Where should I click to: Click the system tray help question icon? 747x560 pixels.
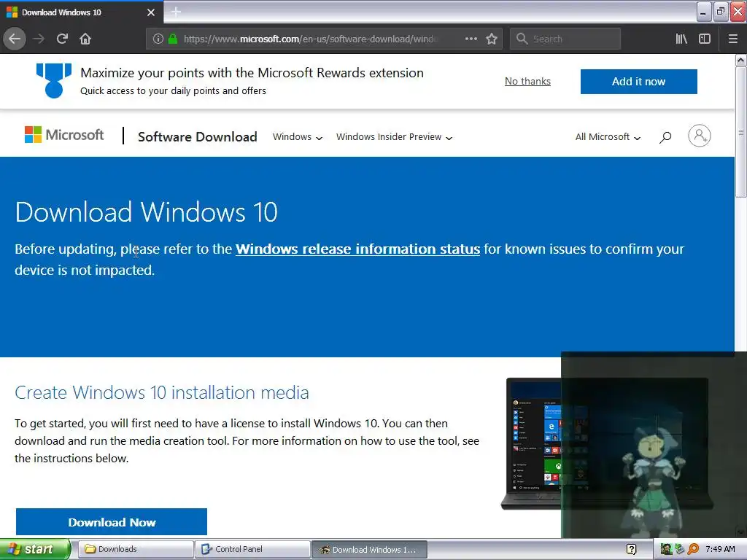click(x=631, y=550)
